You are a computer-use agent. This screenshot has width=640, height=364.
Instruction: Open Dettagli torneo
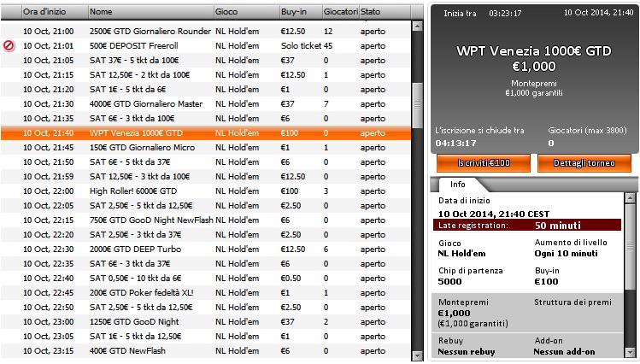click(x=584, y=163)
